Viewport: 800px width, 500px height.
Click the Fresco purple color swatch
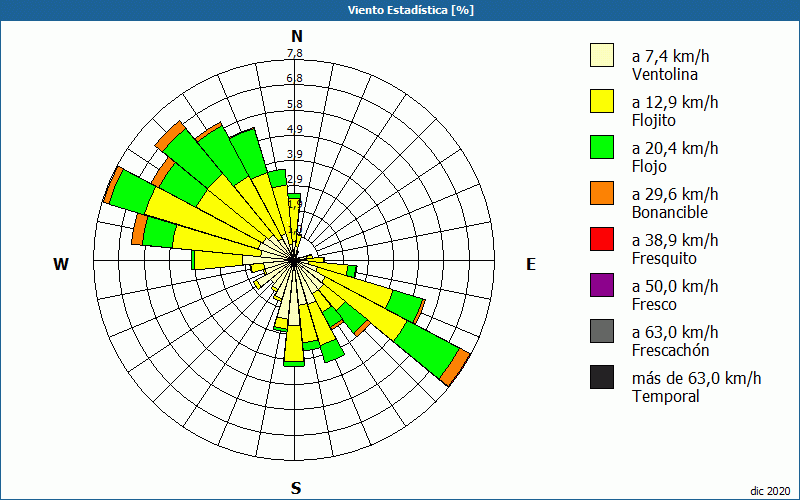click(602, 285)
